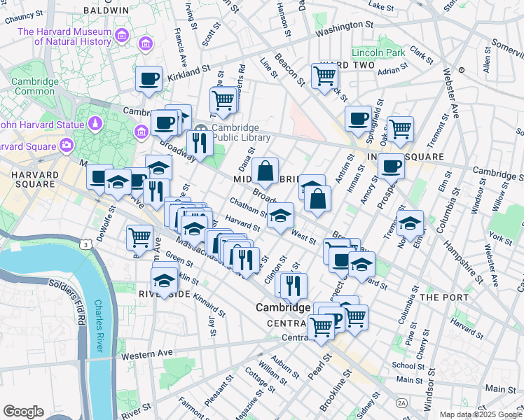Open the Harvard Museum of Natural History pin

coord(122,36)
